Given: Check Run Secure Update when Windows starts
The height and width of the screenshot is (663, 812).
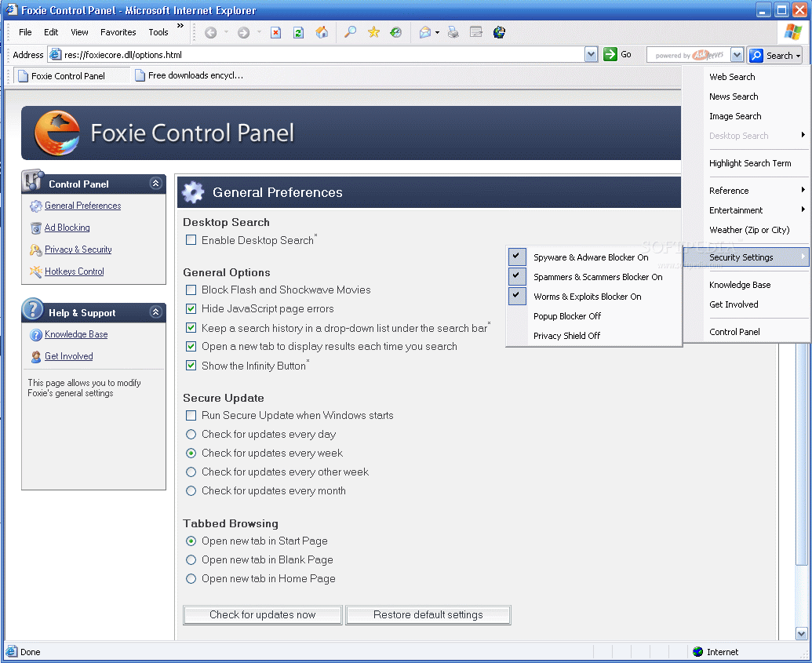Looking at the screenshot, I should (x=191, y=415).
